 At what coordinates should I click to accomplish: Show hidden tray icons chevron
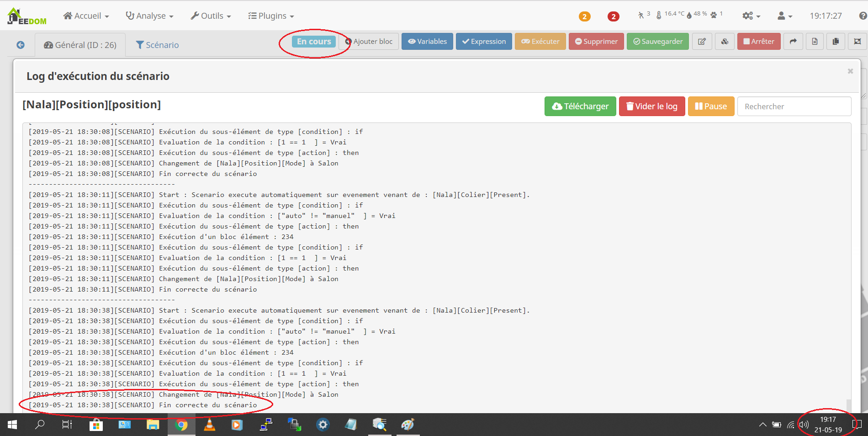pyautogui.click(x=762, y=425)
